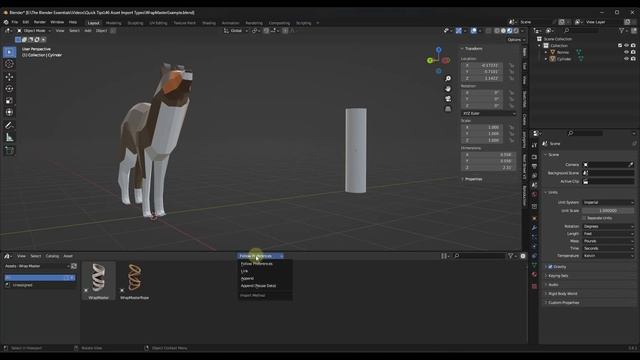Toggle the snapping magnet
This screenshot has width=640, height=360.
click(x=266, y=31)
